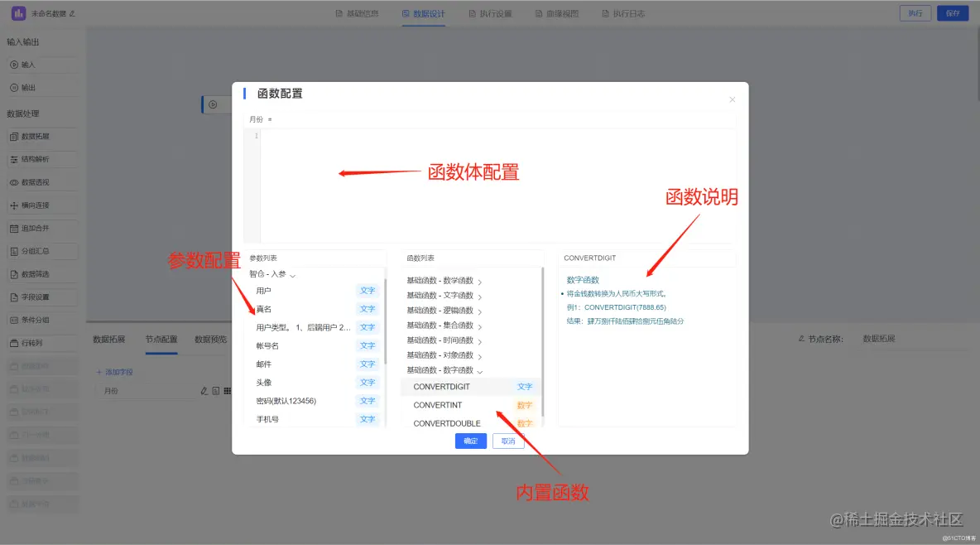Select the 手机号 parameter

point(315,419)
